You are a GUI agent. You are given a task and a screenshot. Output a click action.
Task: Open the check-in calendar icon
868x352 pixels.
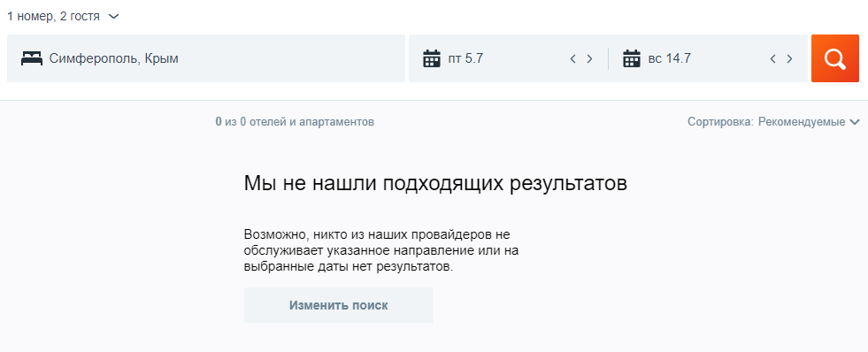[431, 58]
